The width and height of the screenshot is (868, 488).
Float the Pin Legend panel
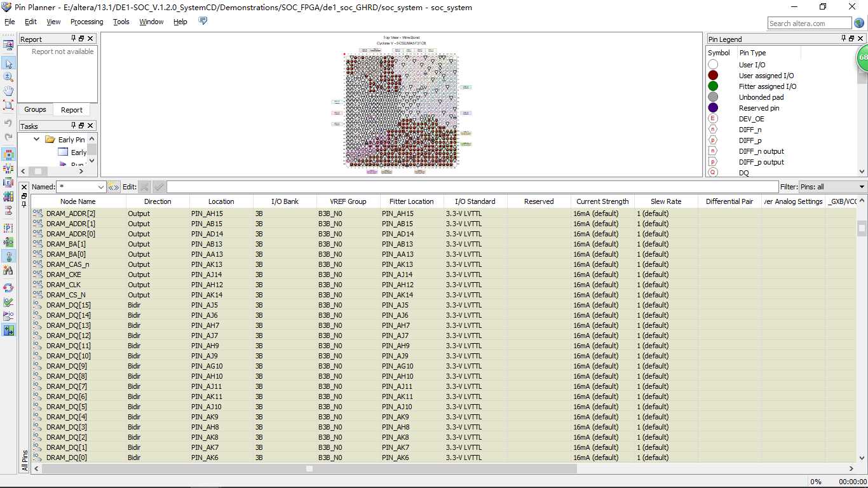click(852, 39)
